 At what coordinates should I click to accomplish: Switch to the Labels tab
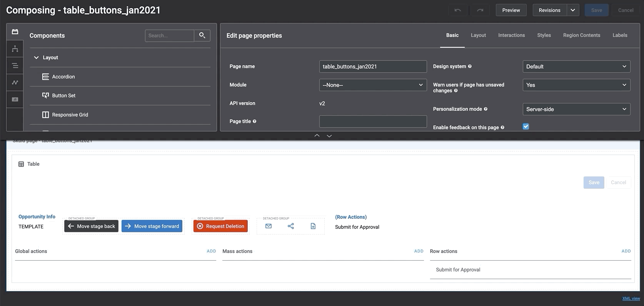click(x=620, y=35)
